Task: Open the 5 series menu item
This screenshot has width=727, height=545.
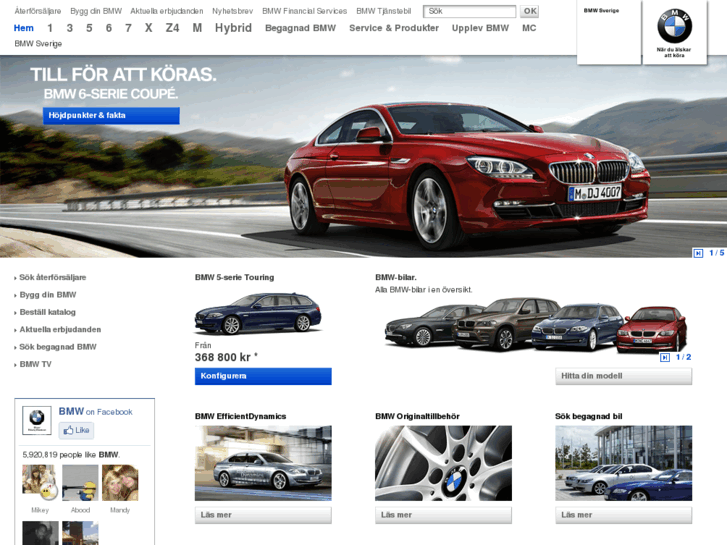Action: (89, 28)
